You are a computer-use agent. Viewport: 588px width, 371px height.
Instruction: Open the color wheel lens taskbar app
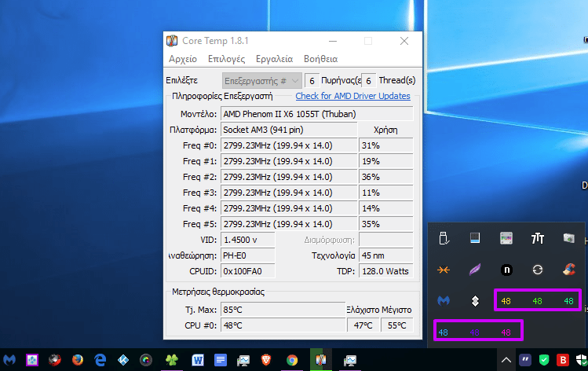tap(146, 360)
